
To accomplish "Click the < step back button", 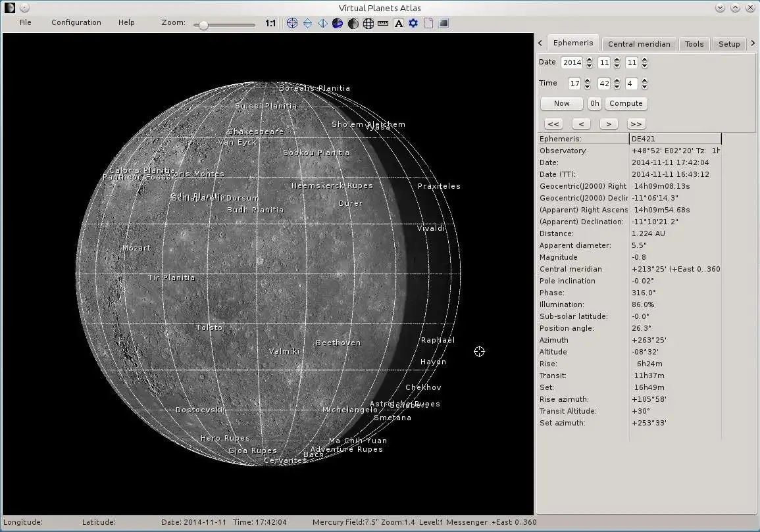I will pyautogui.click(x=581, y=124).
